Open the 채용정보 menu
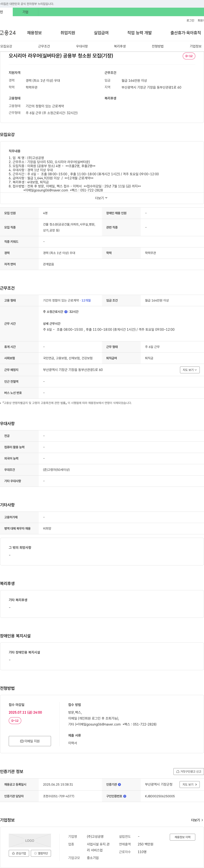Image resolution: width=204 pixels, height=868 pixels. (34, 33)
